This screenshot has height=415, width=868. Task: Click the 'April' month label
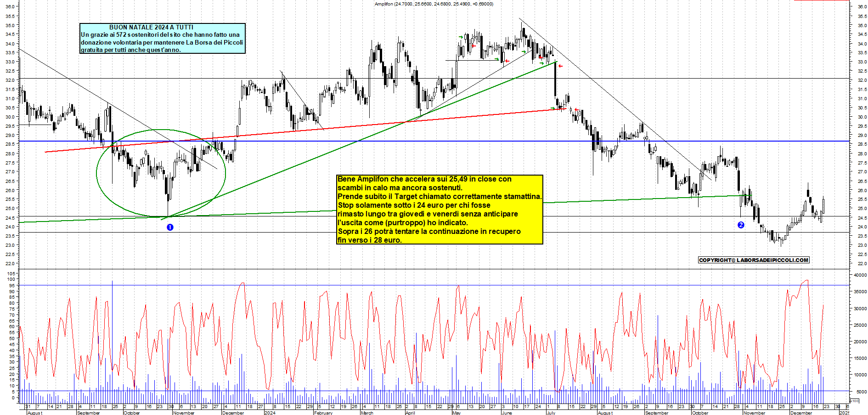pos(410,413)
